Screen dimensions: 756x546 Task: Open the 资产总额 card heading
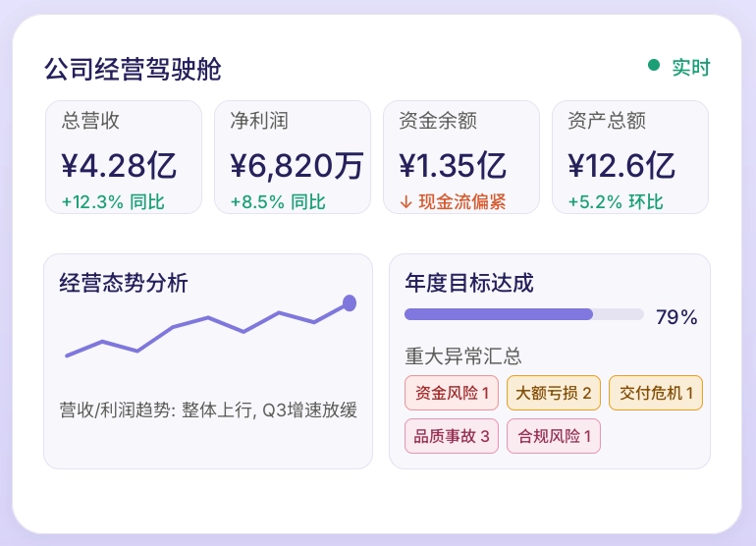[x=607, y=120]
